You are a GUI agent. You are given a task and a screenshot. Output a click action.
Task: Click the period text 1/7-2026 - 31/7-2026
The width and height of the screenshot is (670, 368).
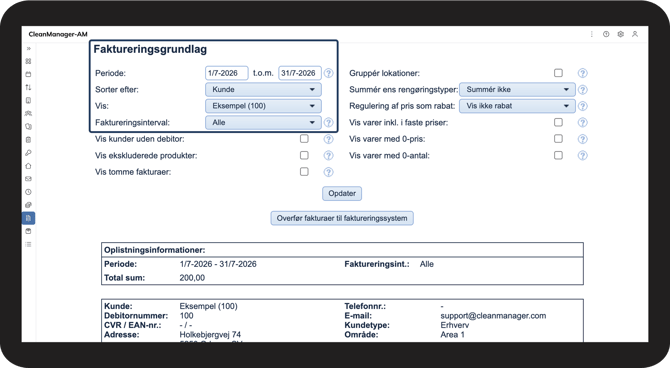coord(218,264)
